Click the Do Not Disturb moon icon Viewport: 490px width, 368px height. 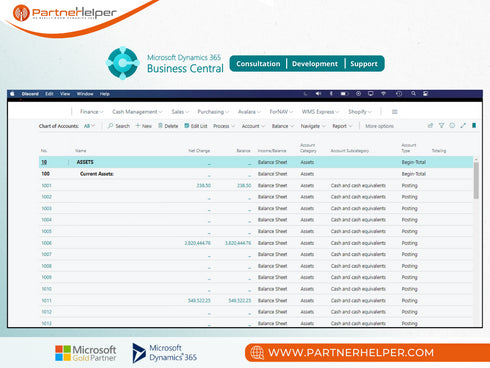pos(305,94)
